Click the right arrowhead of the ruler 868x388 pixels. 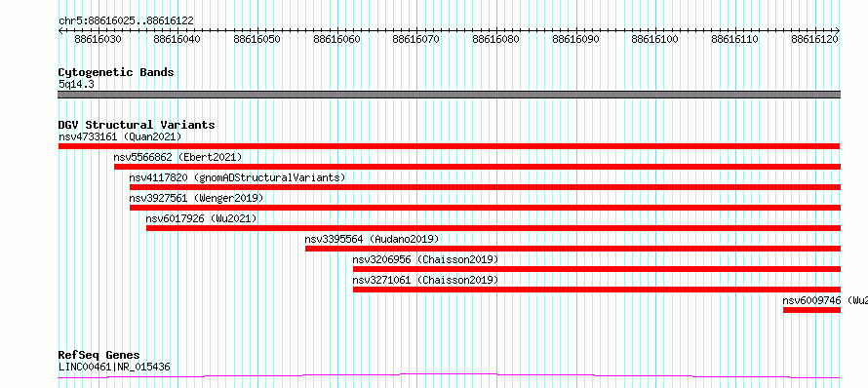pyautogui.click(x=838, y=31)
